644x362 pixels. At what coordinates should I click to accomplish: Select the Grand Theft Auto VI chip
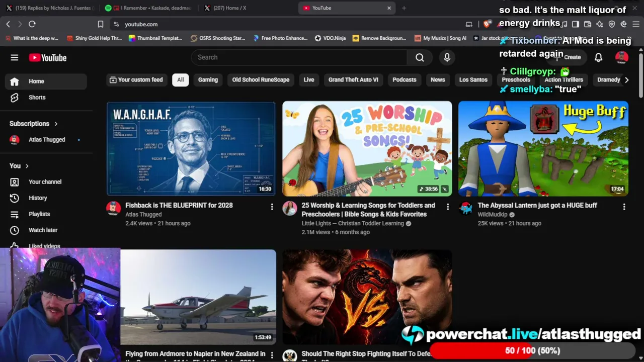pos(353,80)
